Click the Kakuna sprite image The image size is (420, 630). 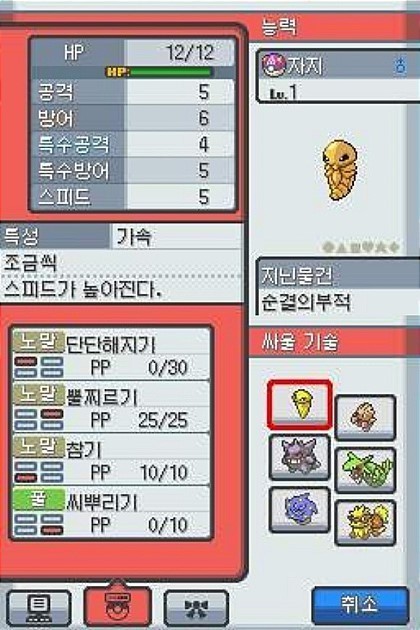(x=339, y=169)
